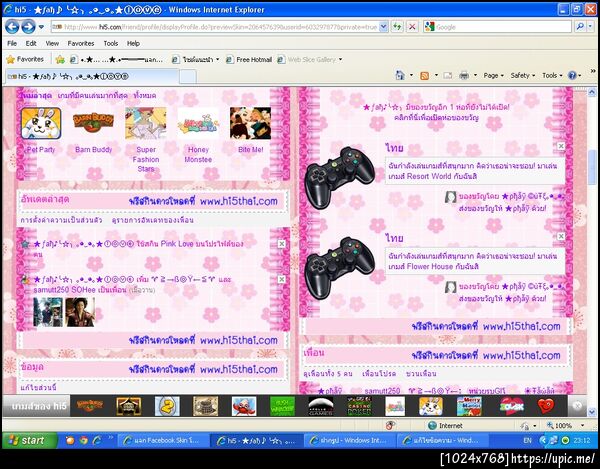600x469 pixels.
Task: Expand the address bar history dropdown
Action: 383,27
